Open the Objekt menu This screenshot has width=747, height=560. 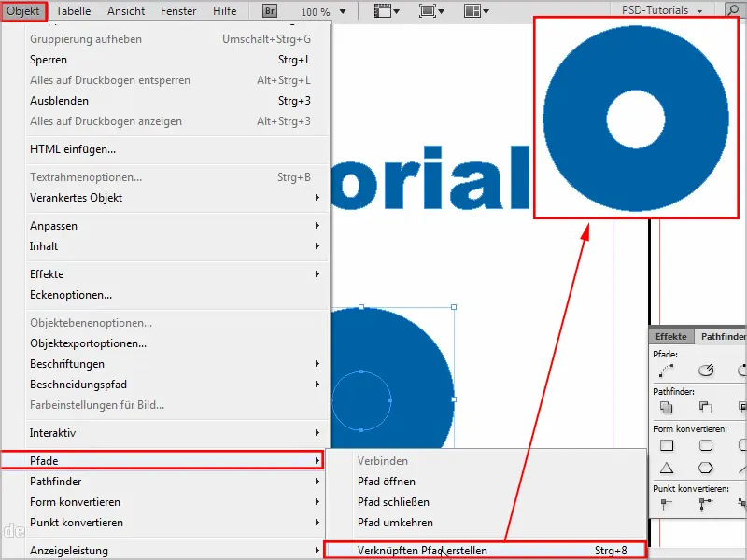click(24, 11)
